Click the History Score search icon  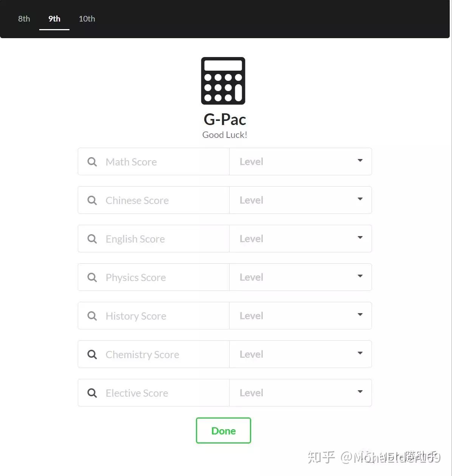(92, 316)
